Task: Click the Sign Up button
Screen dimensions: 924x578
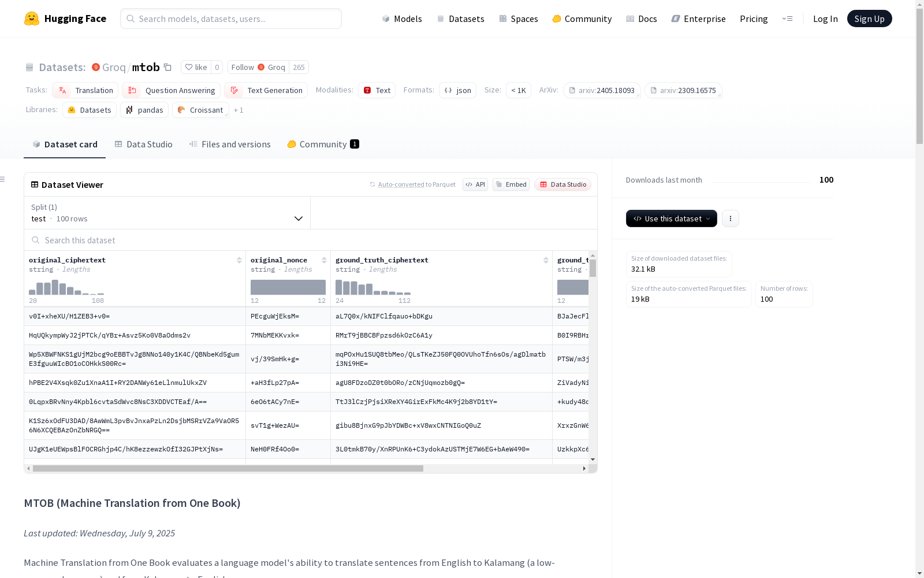Action: [870, 18]
